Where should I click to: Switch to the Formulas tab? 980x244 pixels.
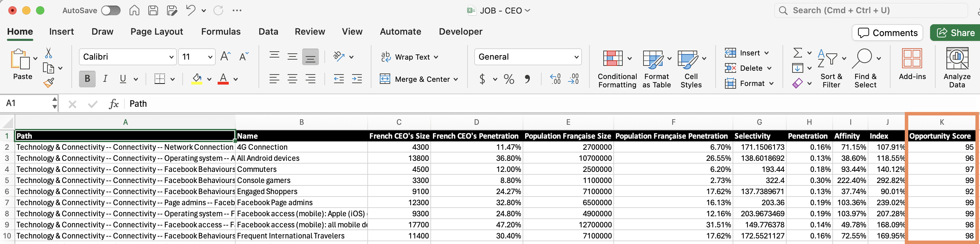(x=221, y=32)
